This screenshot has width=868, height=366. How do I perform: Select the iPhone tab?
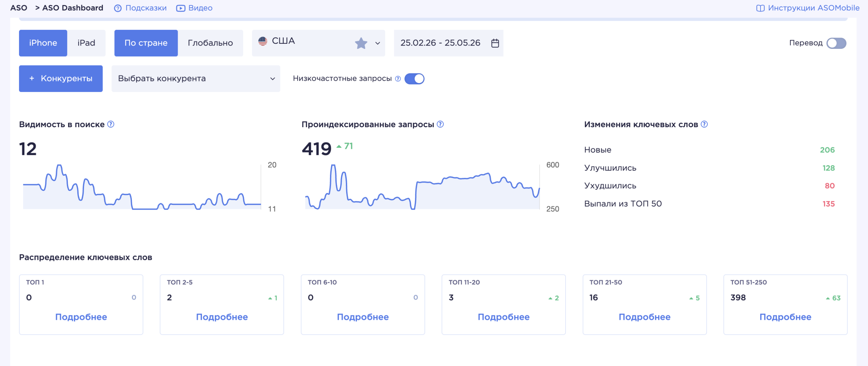coord(43,43)
